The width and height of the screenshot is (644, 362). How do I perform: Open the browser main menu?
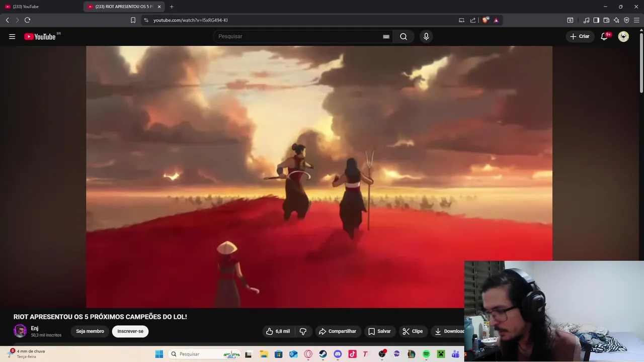[x=636, y=20]
